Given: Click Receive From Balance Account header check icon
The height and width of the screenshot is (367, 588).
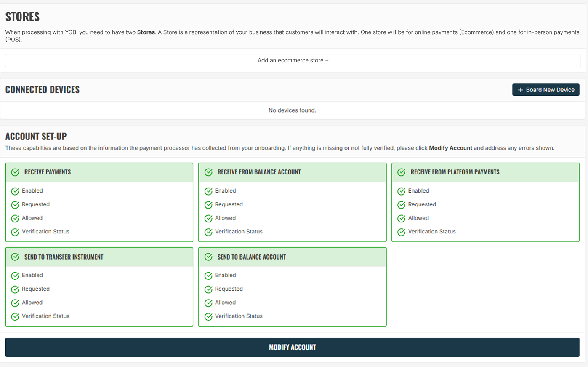Looking at the screenshot, I should click(208, 172).
